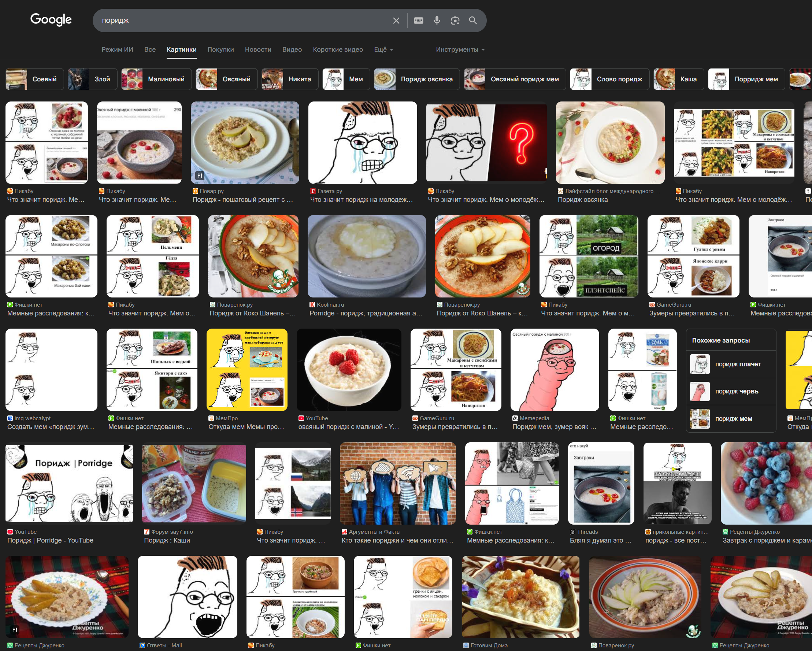The image size is (812, 651).
Task: Click the Пикабу favicon under first image
Action: (x=10, y=191)
